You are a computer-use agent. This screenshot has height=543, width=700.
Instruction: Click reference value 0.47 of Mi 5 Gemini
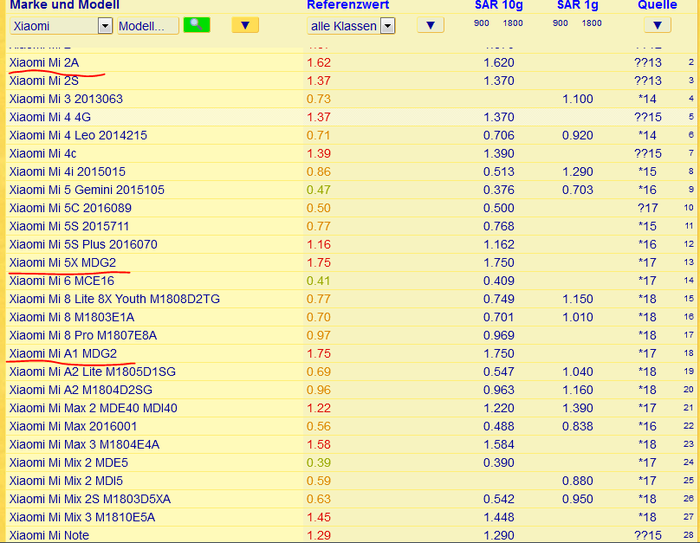pos(319,190)
